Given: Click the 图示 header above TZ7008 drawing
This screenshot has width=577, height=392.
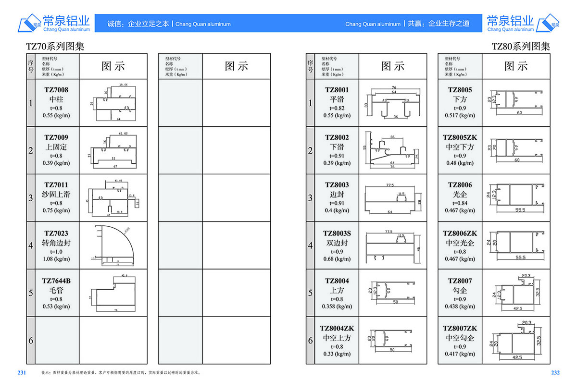Looking at the screenshot, I should click(x=113, y=66).
